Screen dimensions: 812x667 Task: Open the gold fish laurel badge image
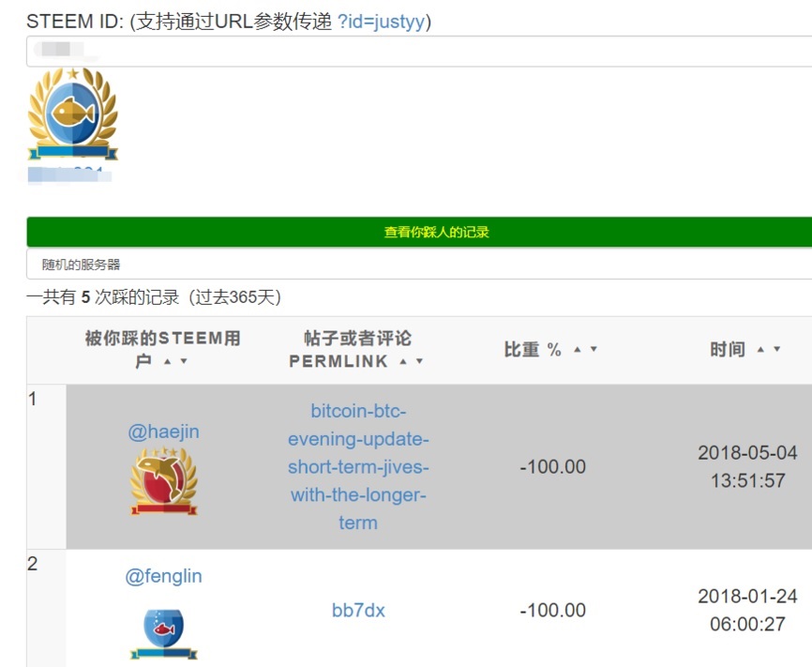(73, 114)
